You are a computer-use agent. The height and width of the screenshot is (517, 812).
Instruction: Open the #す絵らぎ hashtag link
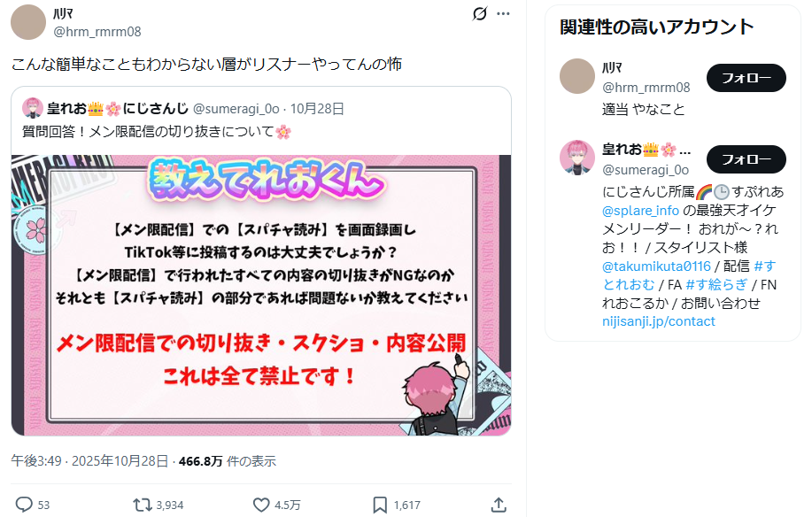click(716, 285)
